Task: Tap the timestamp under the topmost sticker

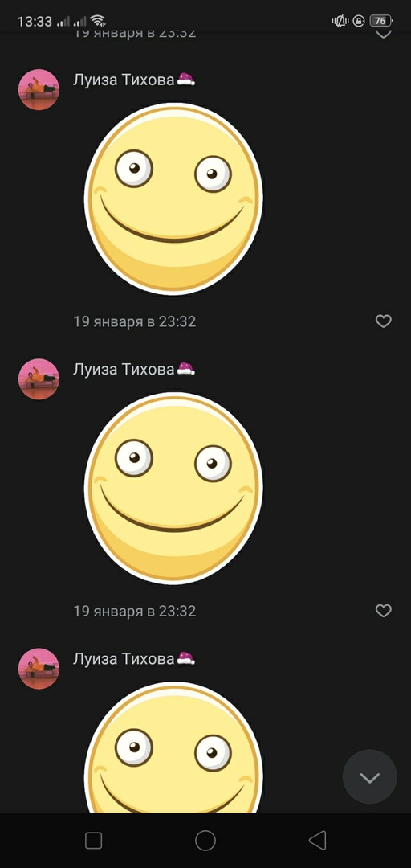Action: [x=134, y=321]
